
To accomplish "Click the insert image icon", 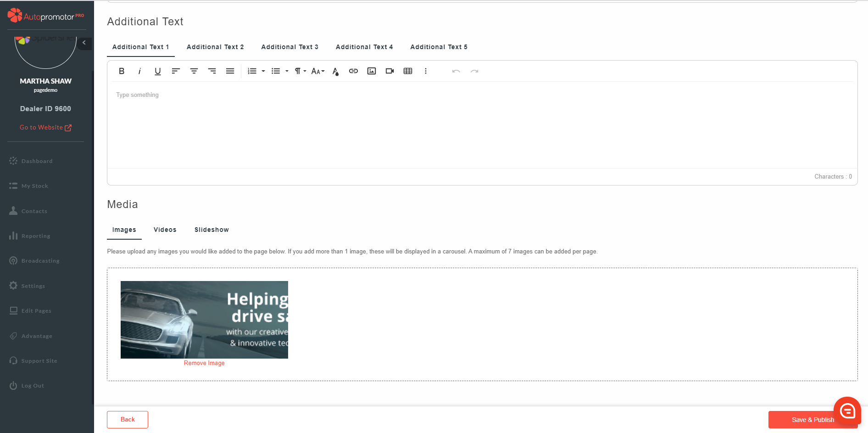I will click(372, 71).
